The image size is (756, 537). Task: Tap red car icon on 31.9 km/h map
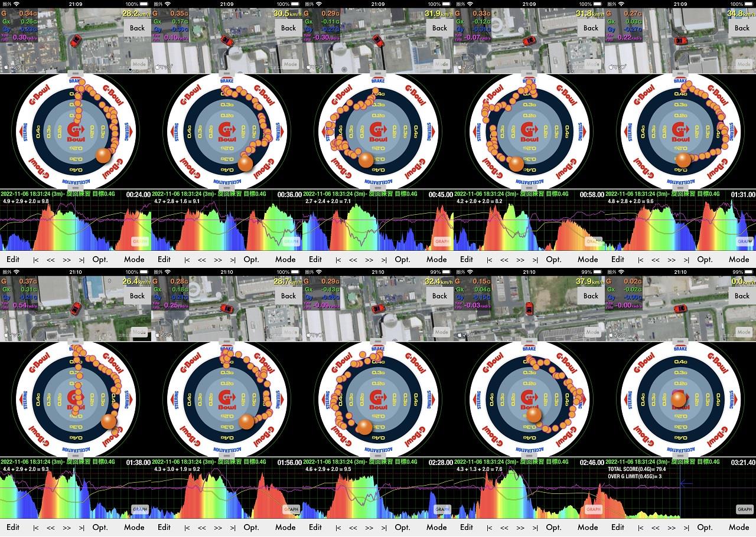point(378,41)
